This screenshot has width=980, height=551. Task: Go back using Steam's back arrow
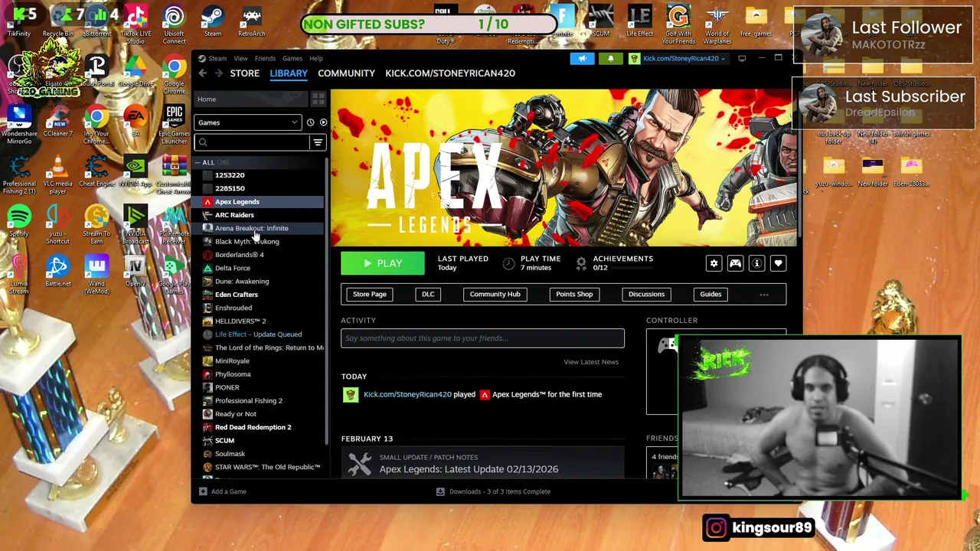click(x=202, y=73)
